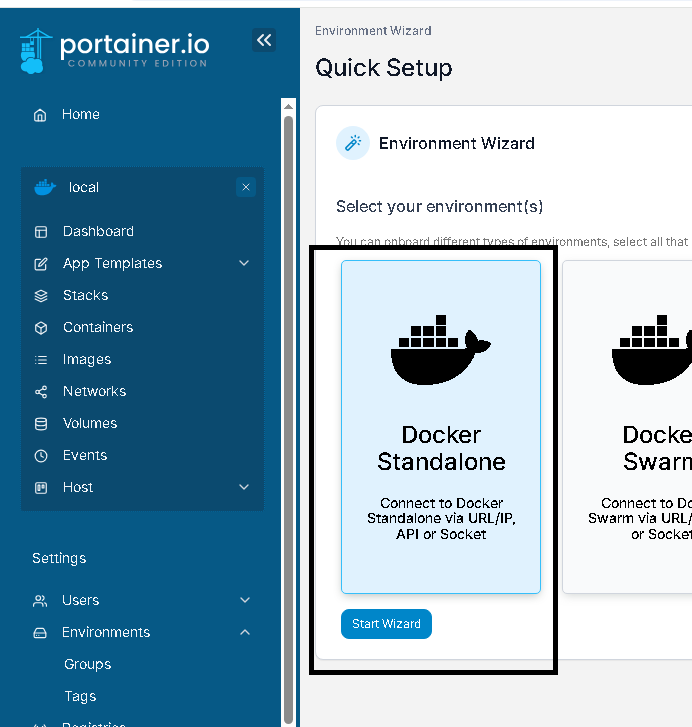
Task: Click the Dashboard layout icon
Action: pyautogui.click(x=41, y=231)
